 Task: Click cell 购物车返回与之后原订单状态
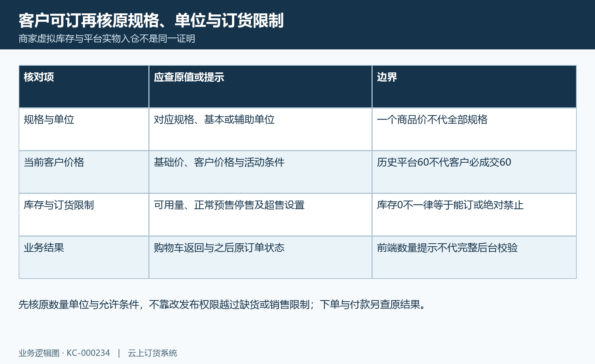[x=260, y=257]
